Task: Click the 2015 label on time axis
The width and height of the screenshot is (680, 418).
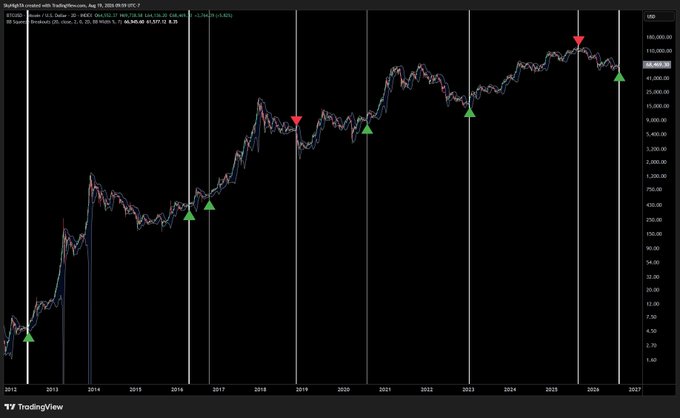Action: 135,389
